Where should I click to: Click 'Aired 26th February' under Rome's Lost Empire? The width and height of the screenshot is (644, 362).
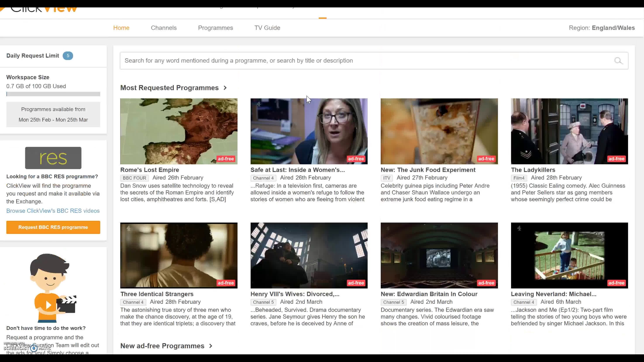pyautogui.click(x=178, y=178)
